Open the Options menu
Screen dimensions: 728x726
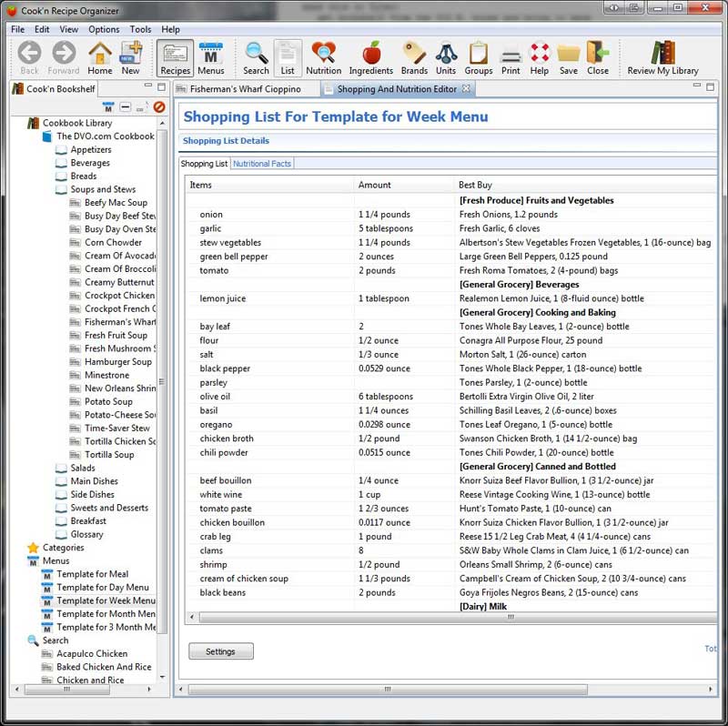coord(104,29)
